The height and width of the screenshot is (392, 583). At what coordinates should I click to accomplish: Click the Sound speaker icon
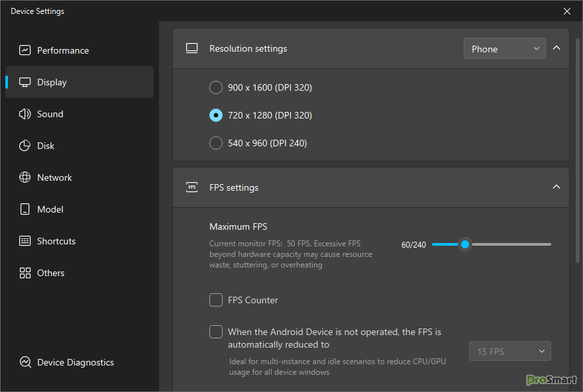tap(25, 114)
